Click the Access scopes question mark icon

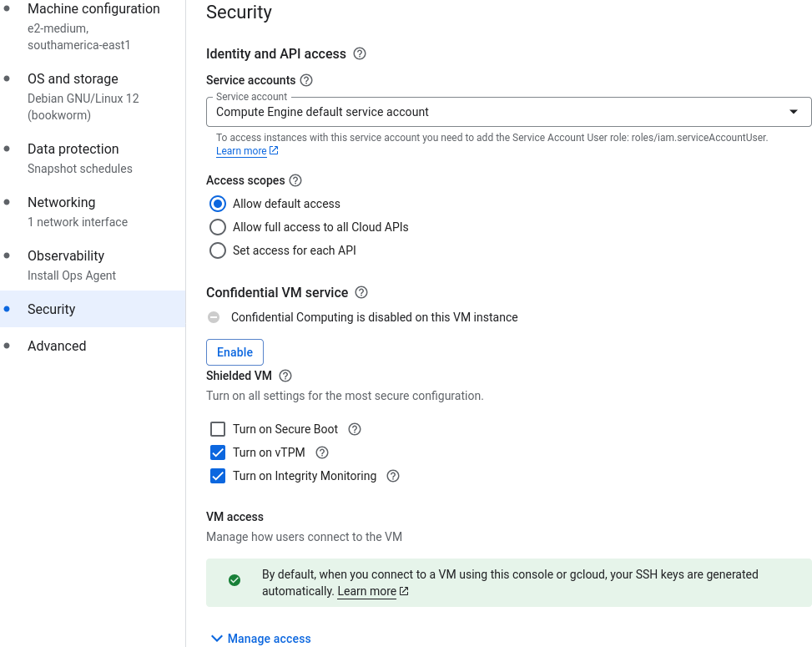[x=295, y=180]
